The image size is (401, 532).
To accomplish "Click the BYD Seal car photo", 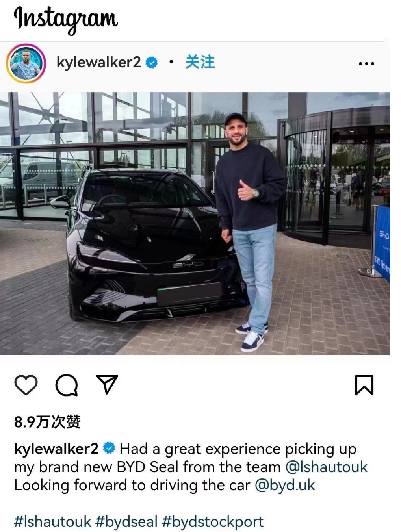I will pos(195,223).
